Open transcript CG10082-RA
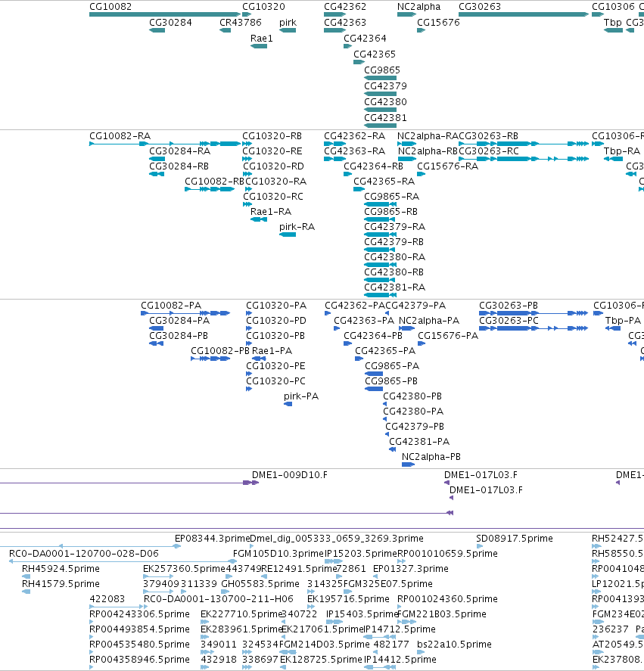This screenshot has width=644, height=671. point(120,136)
